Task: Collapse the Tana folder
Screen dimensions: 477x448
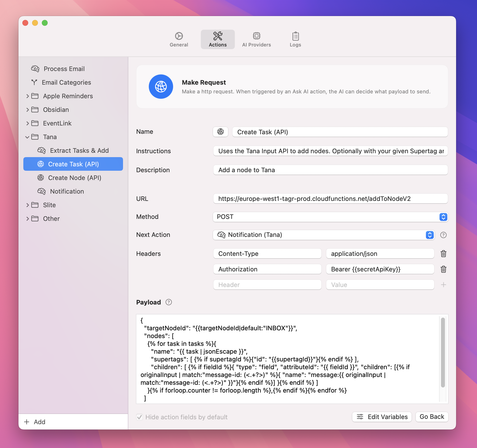Action: point(27,137)
